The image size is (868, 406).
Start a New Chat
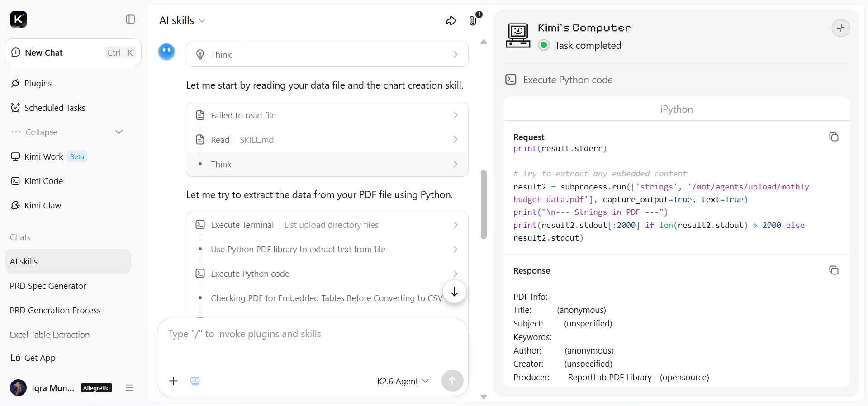(x=73, y=52)
